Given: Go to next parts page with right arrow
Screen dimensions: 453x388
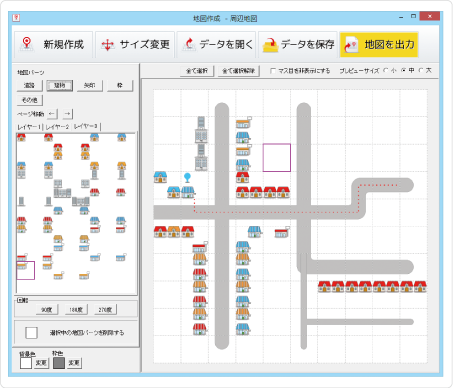Looking at the screenshot, I should coord(67,114).
